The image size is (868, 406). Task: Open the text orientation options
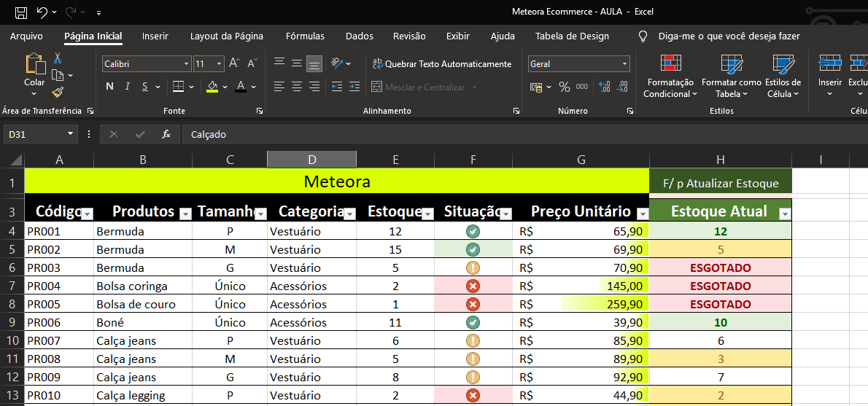pyautogui.click(x=337, y=63)
